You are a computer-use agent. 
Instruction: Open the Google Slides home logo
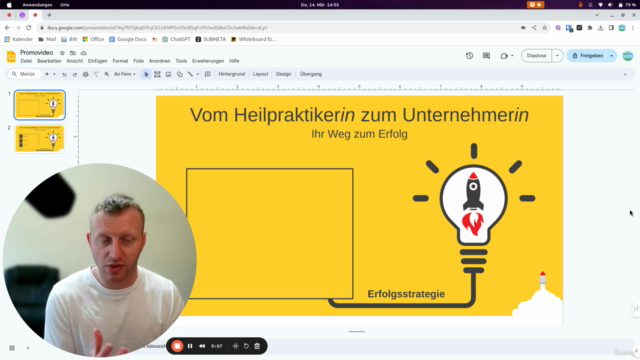11,56
